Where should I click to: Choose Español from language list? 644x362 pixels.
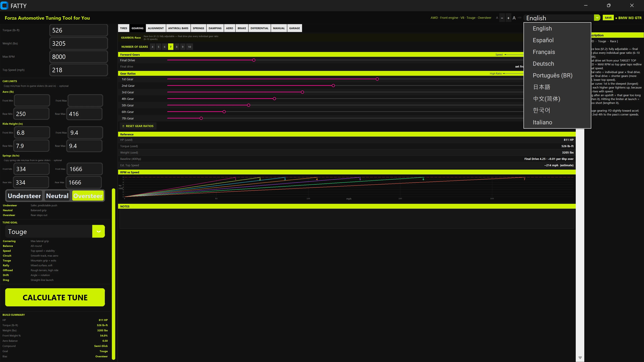tap(557, 40)
